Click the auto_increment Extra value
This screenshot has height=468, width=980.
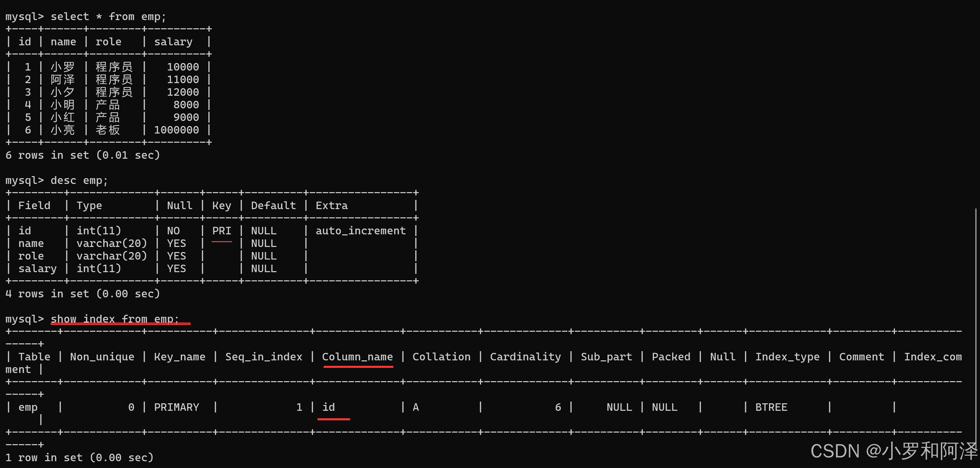(x=360, y=231)
